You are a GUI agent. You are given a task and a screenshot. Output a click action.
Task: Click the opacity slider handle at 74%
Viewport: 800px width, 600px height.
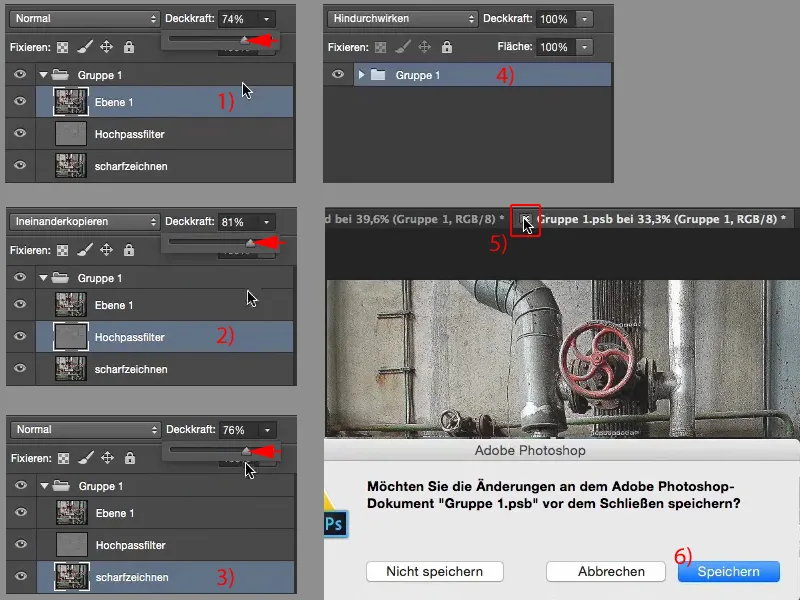coord(245,40)
